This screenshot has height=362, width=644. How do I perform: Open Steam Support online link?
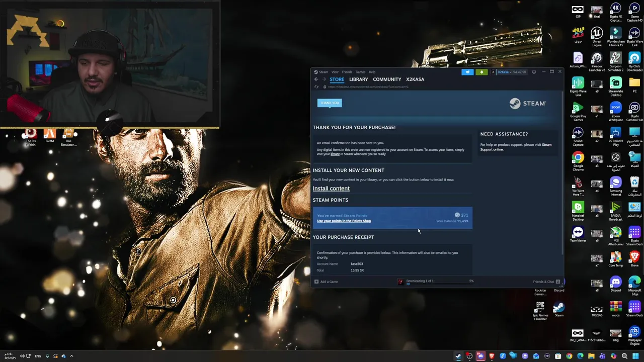[x=516, y=147]
